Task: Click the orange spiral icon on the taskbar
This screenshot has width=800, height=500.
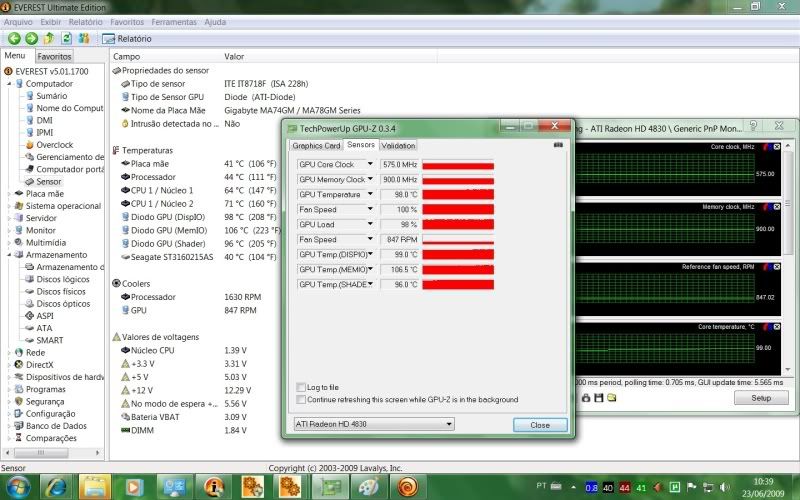Action: [407, 487]
